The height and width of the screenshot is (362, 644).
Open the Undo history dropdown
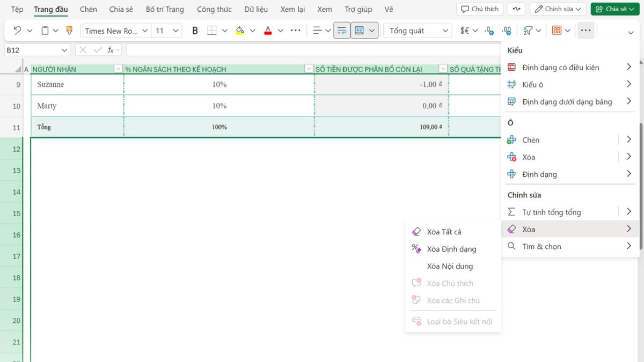(x=30, y=31)
